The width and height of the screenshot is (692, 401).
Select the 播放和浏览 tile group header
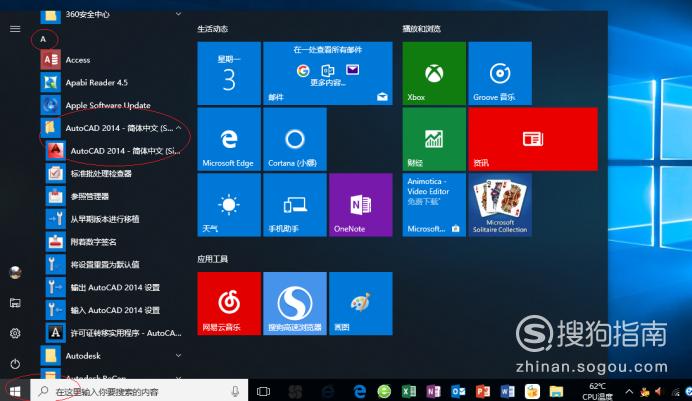pyautogui.click(x=421, y=29)
